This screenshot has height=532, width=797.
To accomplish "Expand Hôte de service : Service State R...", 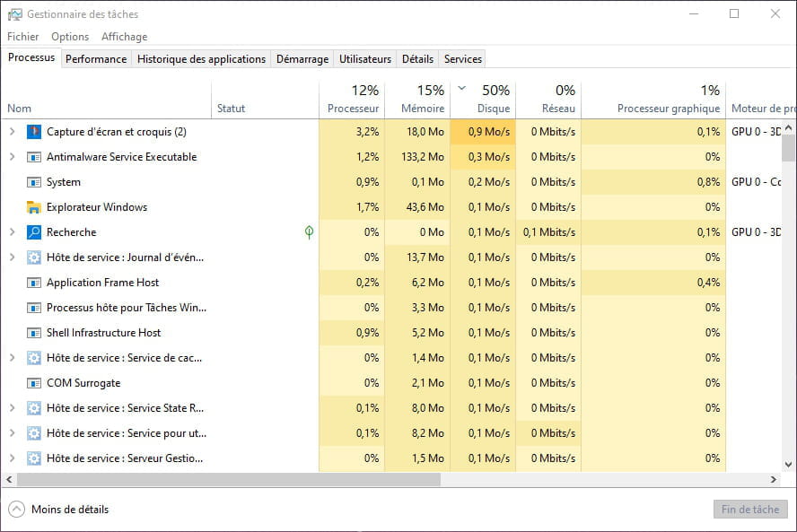I will [x=13, y=408].
